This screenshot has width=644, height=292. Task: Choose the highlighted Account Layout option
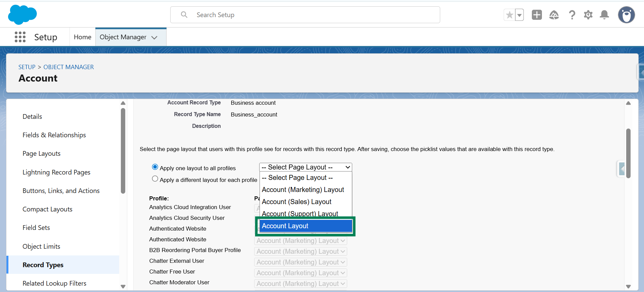[x=306, y=226]
